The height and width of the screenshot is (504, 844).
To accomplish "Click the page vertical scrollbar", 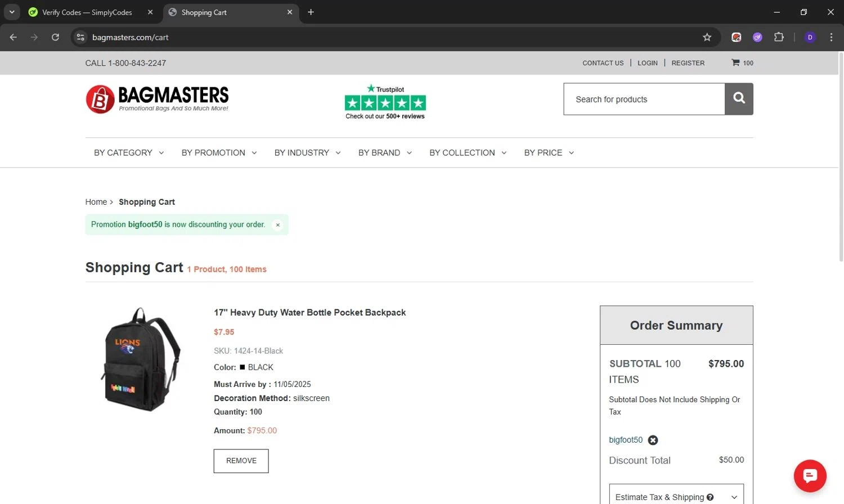I will (841, 157).
